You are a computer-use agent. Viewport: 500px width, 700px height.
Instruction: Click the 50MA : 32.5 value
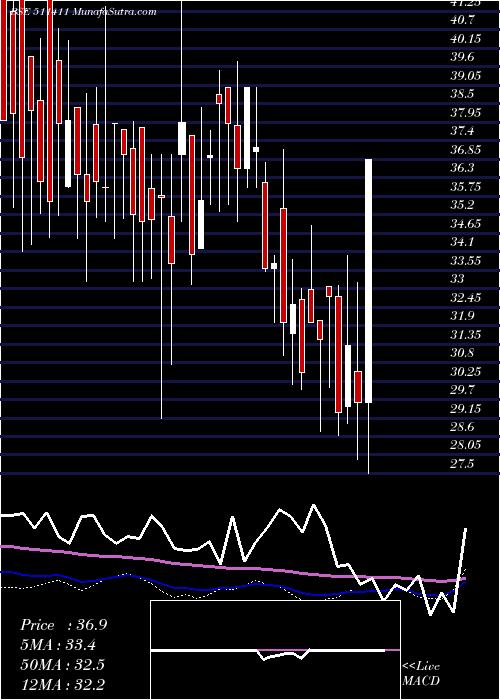point(62,665)
